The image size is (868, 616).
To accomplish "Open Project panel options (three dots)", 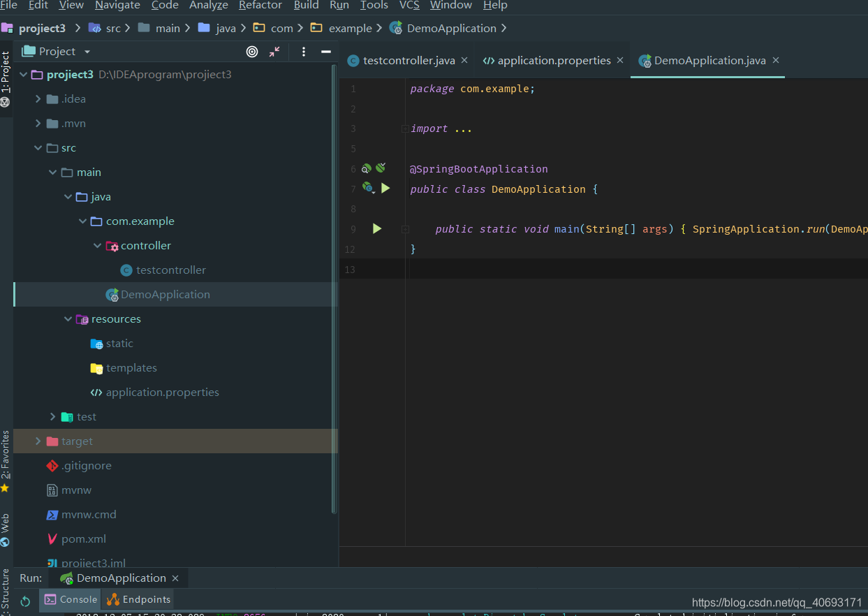I will tap(304, 52).
